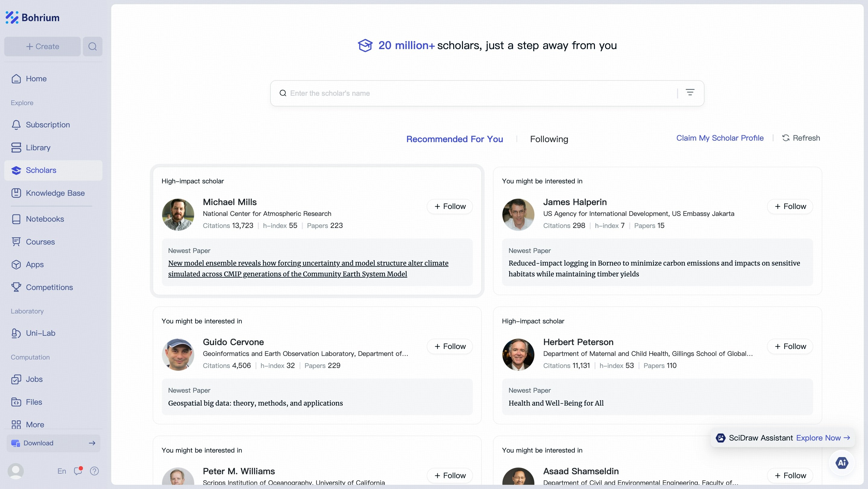The height and width of the screenshot is (489, 868).
Task: Click the name James Halperin
Action: [575, 202]
